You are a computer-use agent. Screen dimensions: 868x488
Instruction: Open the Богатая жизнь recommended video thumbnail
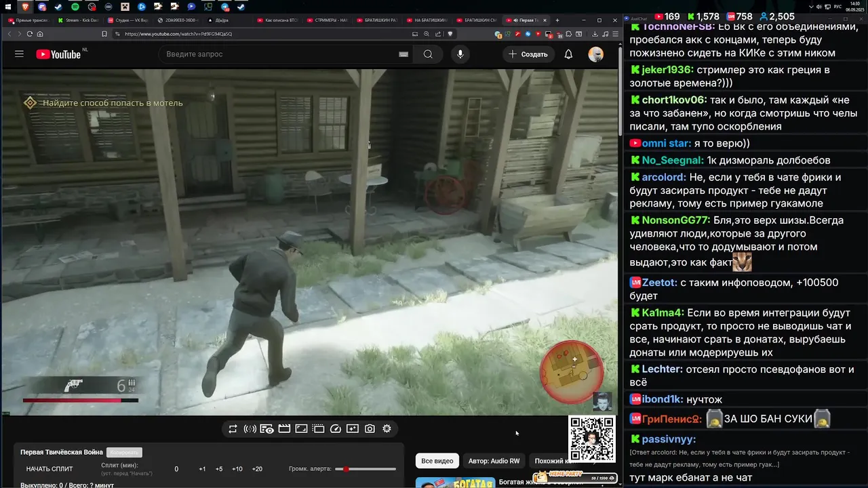455,483
